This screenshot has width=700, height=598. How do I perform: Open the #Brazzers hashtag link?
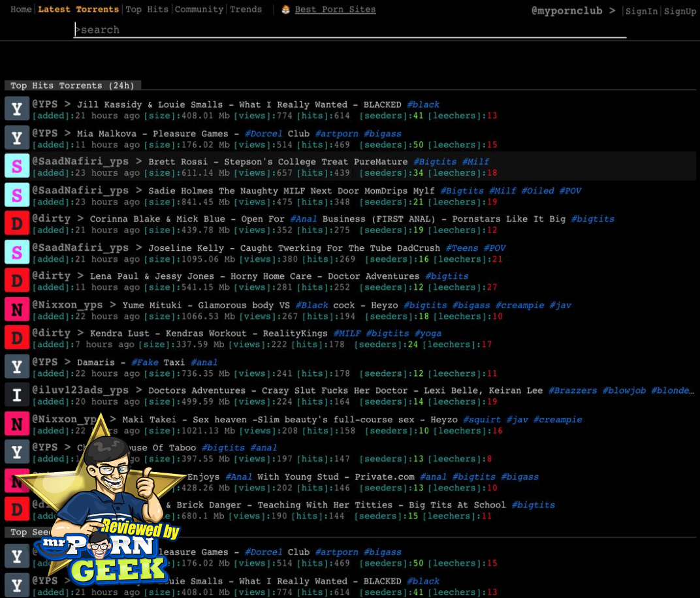pyautogui.click(x=572, y=390)
